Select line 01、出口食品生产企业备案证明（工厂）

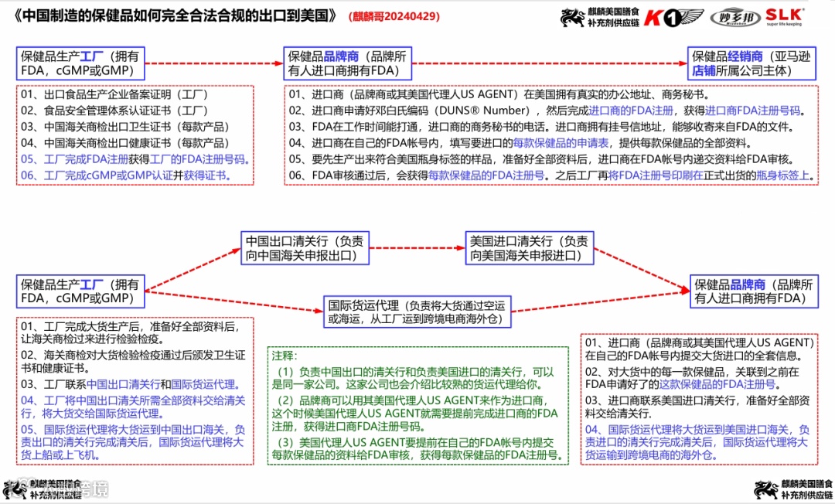point(114,95)
